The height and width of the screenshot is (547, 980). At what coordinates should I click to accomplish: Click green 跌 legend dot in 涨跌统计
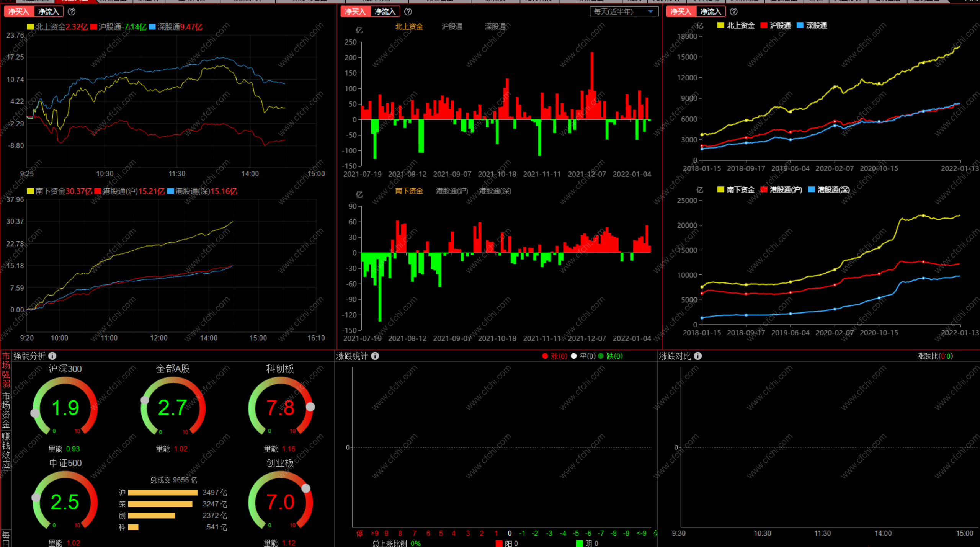pyautogui.click(x=601, y=356)
